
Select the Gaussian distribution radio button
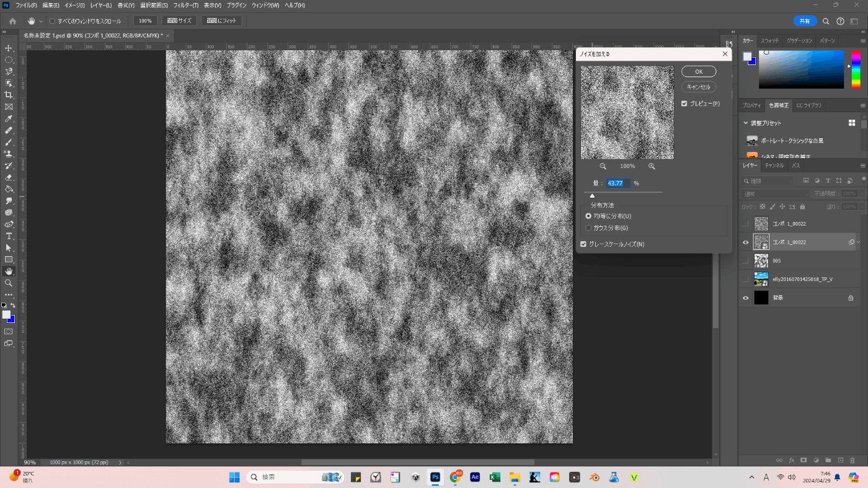pos(588,228)
